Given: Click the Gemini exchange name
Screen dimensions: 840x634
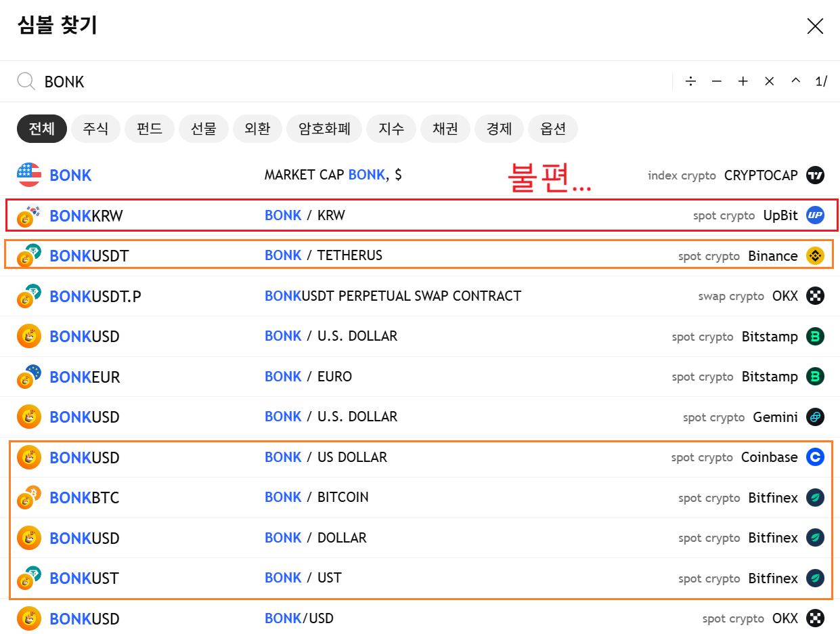Looking at the screenshot, I should 776,417.
